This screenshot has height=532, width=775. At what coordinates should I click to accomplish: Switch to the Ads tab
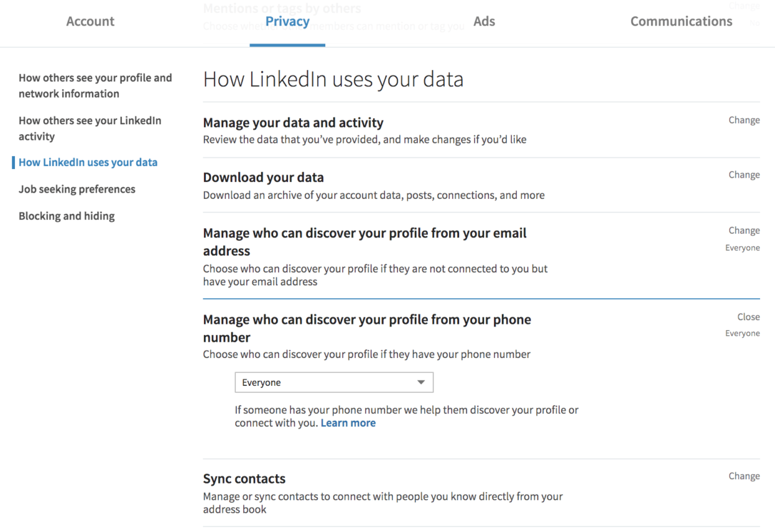coord(484,21)
